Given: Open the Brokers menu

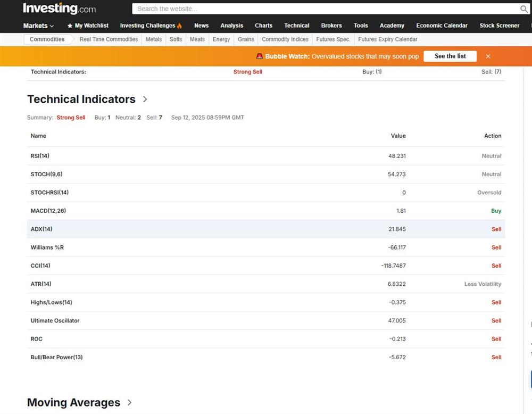Looking at the screenshot, I should pos(331,26).
